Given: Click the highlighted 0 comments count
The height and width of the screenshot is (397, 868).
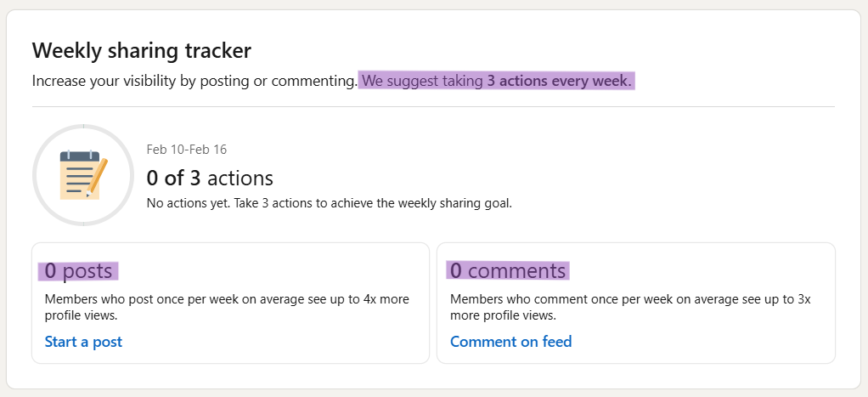Looking at the screenshot, I should (507, 271).
